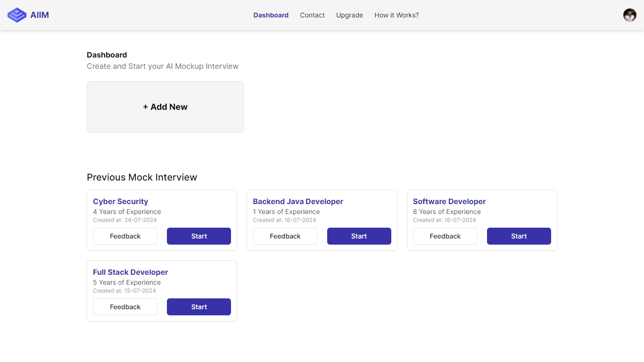
Task: Click the Cyber Security card title
Action: 120,201
